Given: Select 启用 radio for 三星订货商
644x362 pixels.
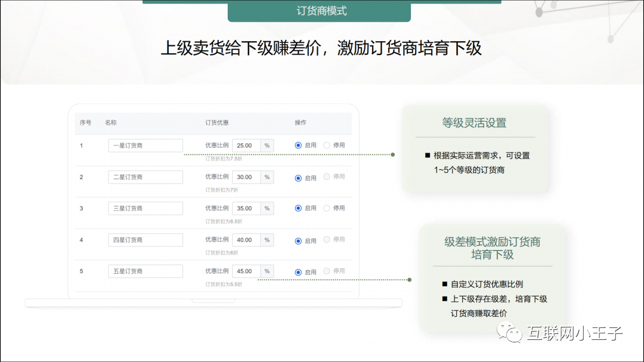Looking at the screenshot, I should tap(298, 208).
